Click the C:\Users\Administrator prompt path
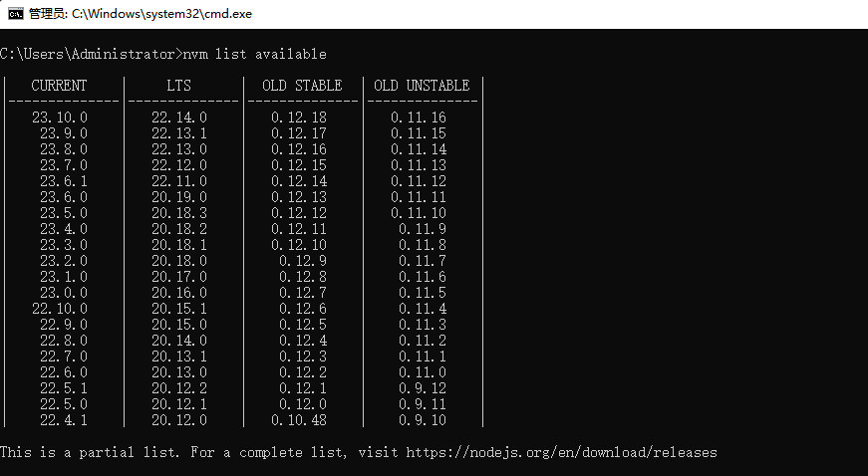The image size is (868, 476). click(88, 54)
